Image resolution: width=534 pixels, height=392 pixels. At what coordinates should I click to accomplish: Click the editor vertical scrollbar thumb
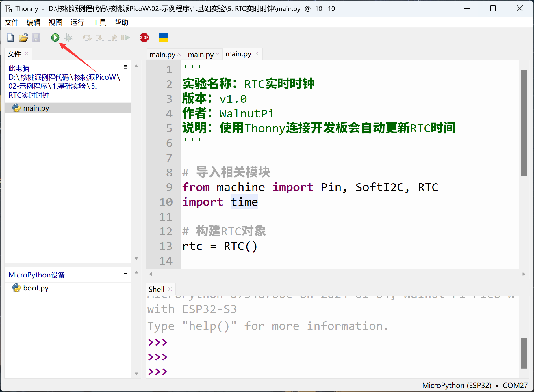pos(524,123)
